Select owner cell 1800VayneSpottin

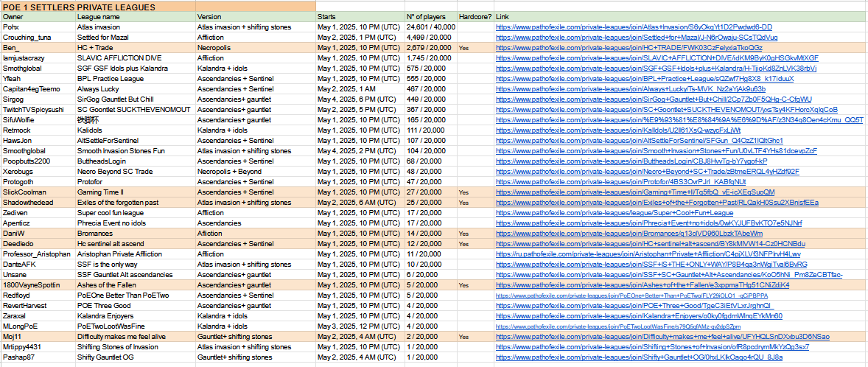point(38,285)
